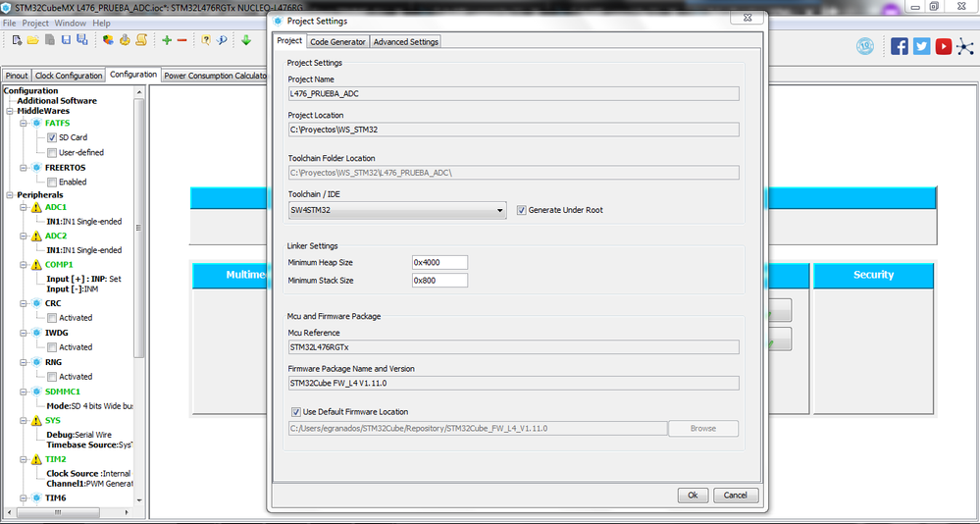
Task: Open the ST YouTube channel icon
Action: coord(944,46)
